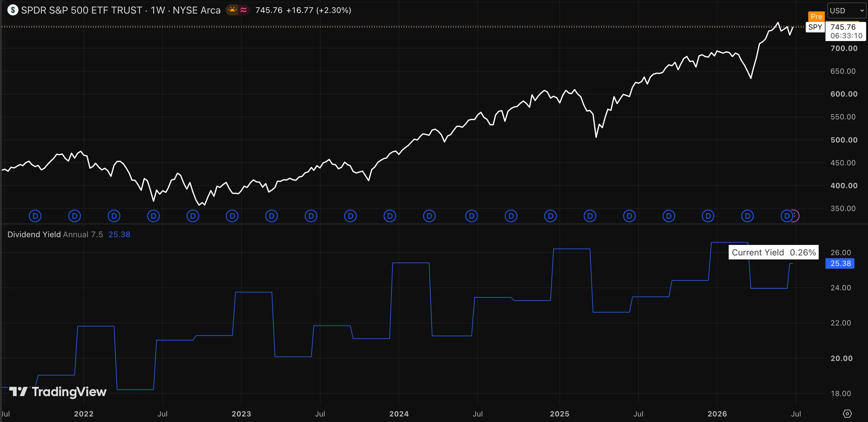Click the June 2022 dividend D marker
The height and width of the screenshot is (422, 868).
(x=153, y=216)
